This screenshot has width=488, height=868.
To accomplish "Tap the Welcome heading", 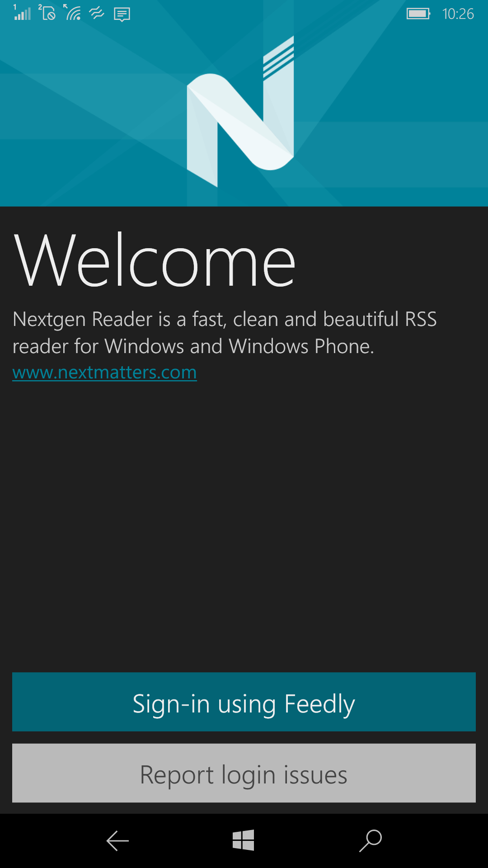I will tap(155, 260).
